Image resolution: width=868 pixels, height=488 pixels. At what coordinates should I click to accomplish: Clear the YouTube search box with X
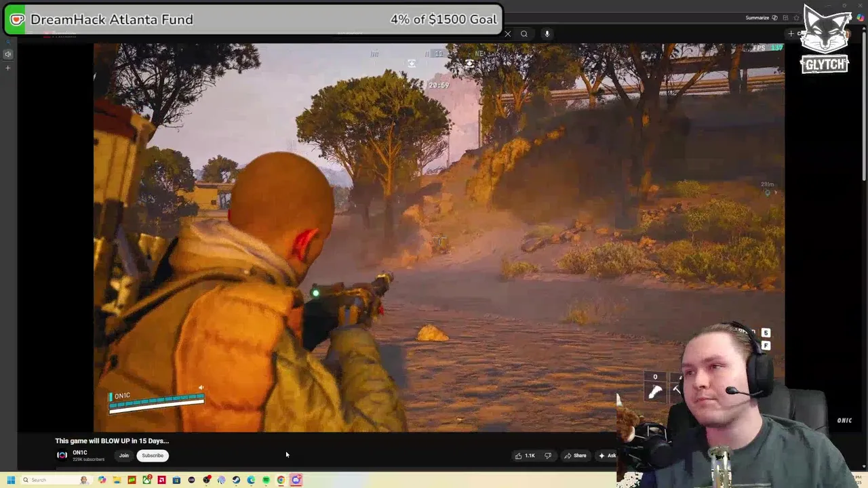pos(507,34)
